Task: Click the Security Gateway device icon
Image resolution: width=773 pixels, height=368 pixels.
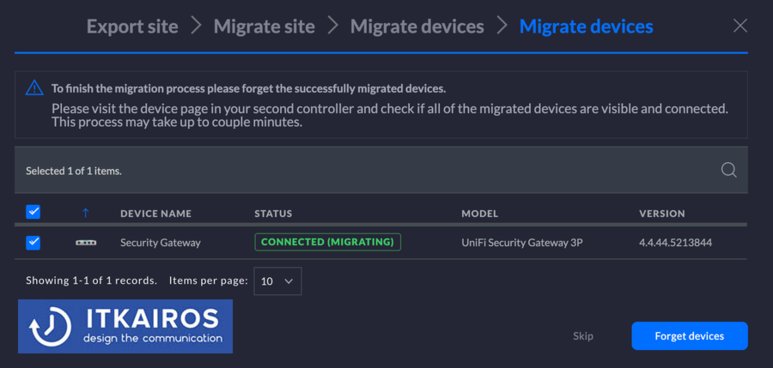Action: tap(86, 243)
